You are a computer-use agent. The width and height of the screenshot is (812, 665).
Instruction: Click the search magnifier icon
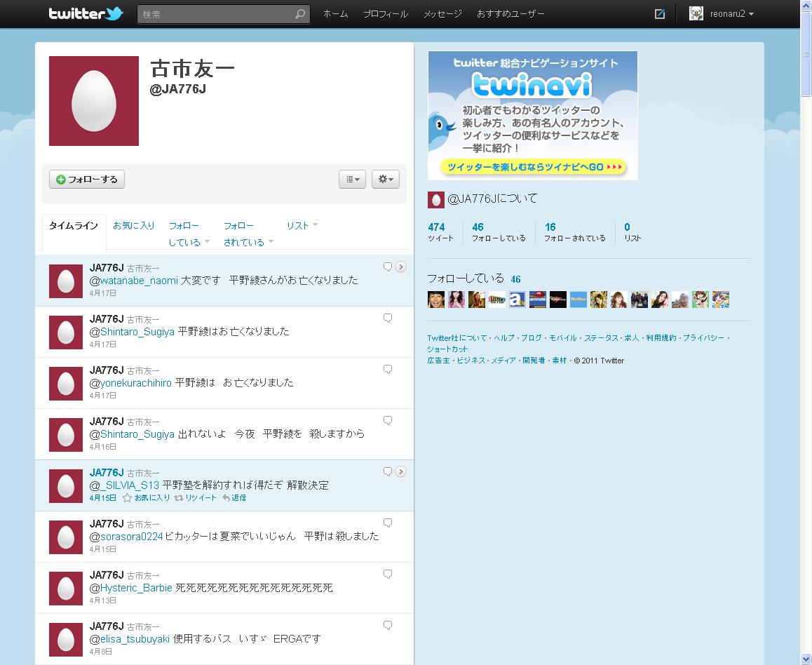tap(300, 14)
